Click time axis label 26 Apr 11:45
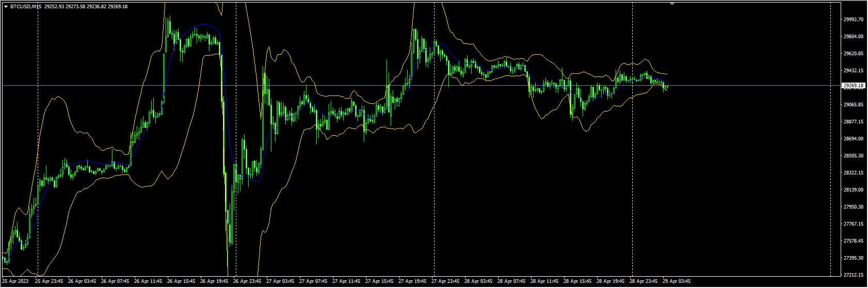This screenshot has height=288, width=868. point(149,282)
